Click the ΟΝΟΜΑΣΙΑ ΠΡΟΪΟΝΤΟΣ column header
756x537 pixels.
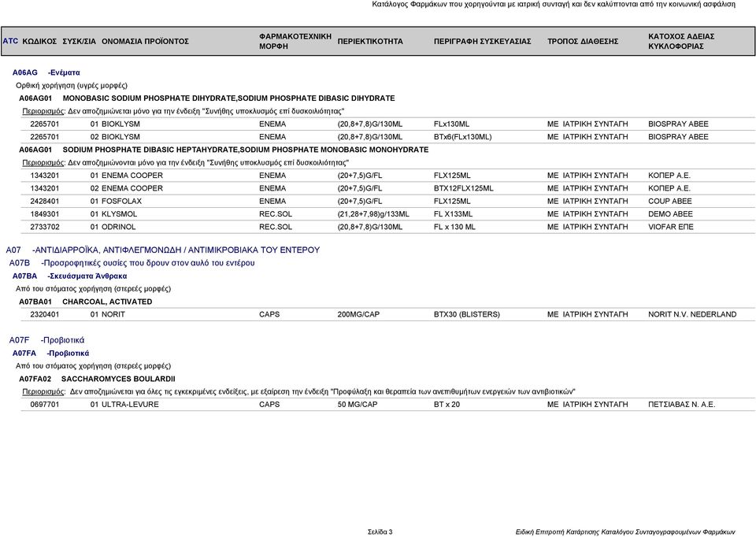pos(145,42)
